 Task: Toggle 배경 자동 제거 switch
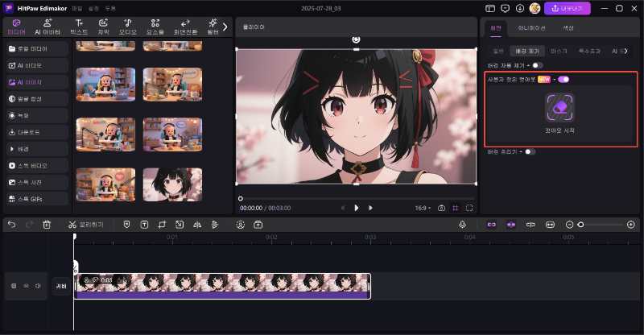click(x=537, y=65)
